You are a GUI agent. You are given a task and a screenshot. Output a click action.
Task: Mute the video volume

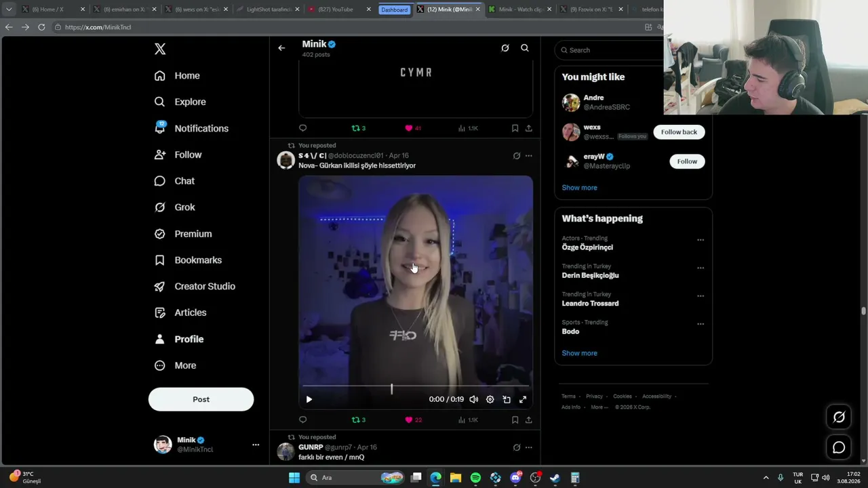pos(474,400)
